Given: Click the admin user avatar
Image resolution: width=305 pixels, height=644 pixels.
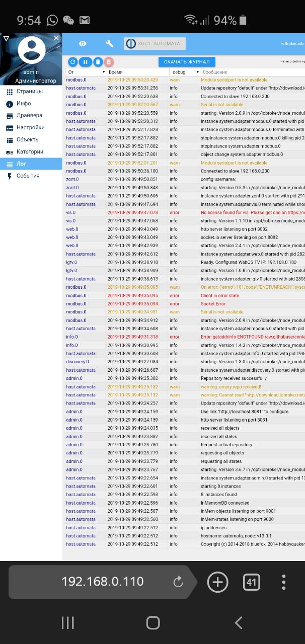Looking at the screenshot, I should click(x=31, y=50).
